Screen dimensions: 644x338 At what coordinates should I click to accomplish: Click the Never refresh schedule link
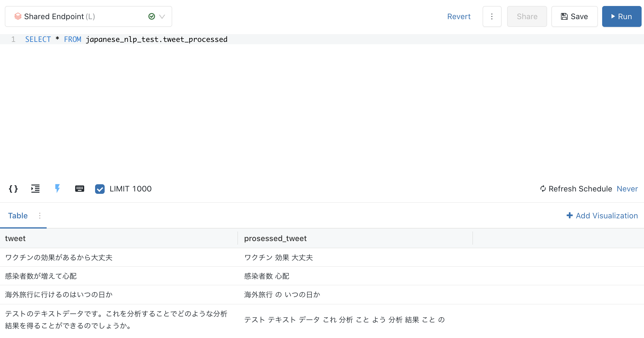click(627, 189)
